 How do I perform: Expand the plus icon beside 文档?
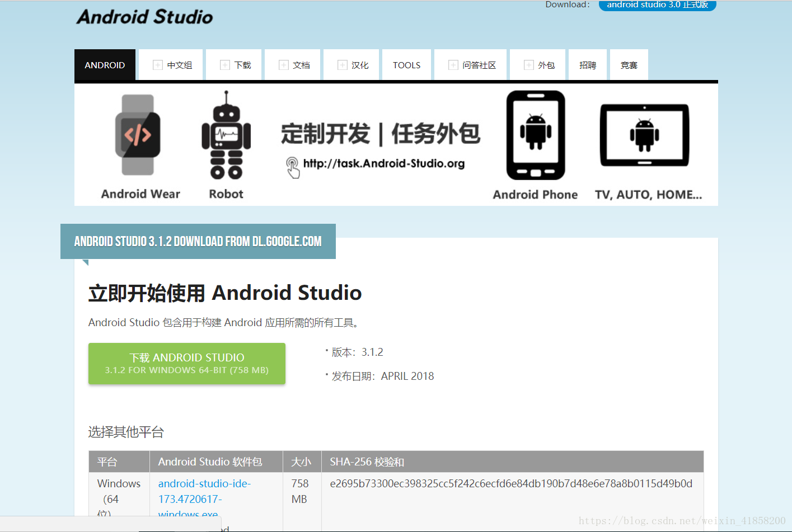point(284,65)
